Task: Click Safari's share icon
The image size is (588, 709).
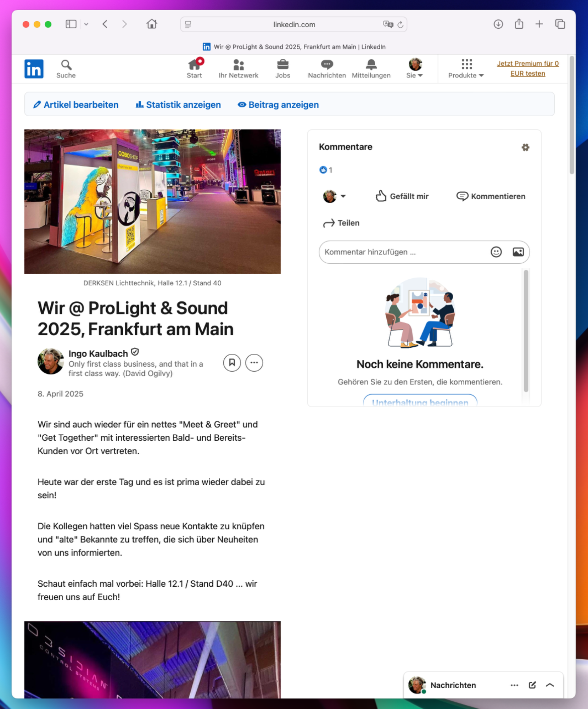Action: [x=519, y=24]
